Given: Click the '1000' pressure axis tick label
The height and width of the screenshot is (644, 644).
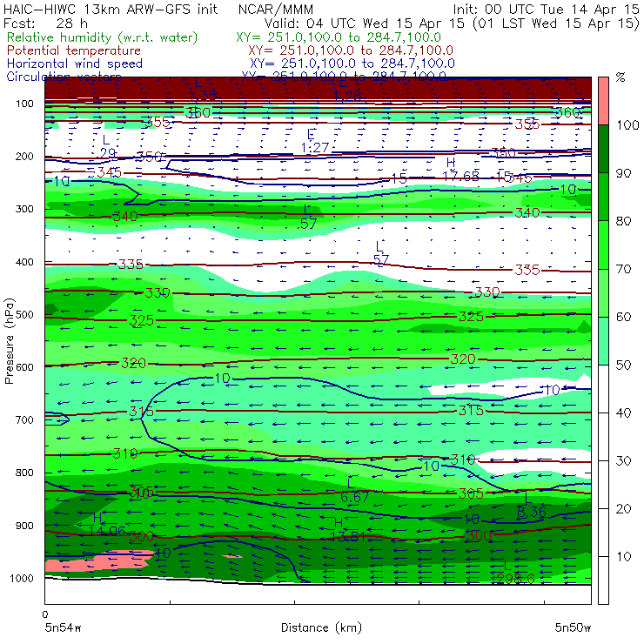Looking at the screenshot, I should 22,578.
